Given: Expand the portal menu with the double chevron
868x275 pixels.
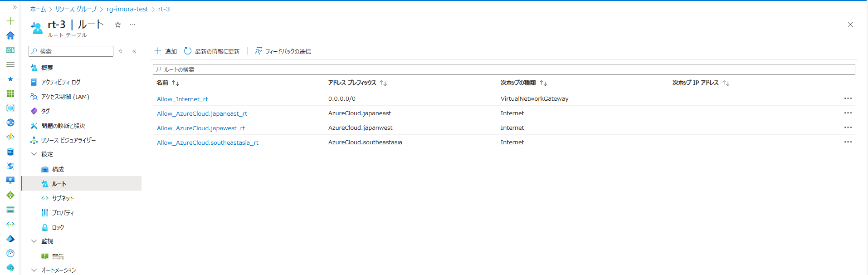Looking at the screenshot, I should coord(15,7).
